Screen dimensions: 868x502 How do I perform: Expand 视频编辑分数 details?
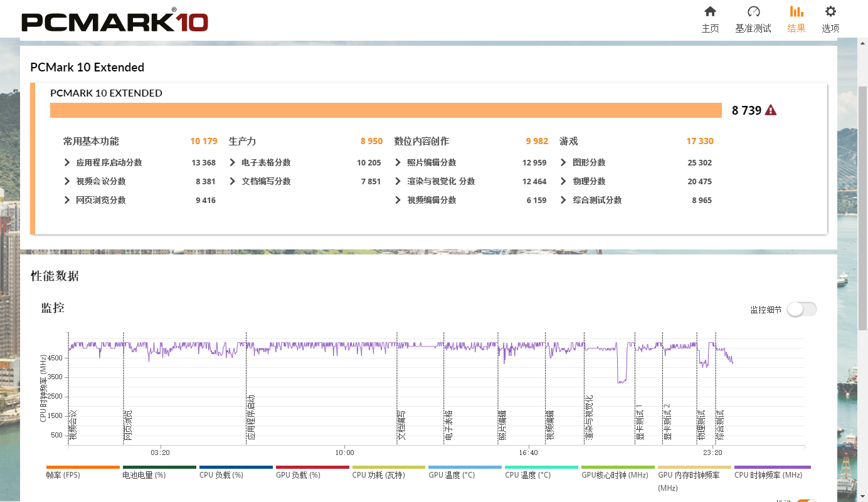click(398, 200)
